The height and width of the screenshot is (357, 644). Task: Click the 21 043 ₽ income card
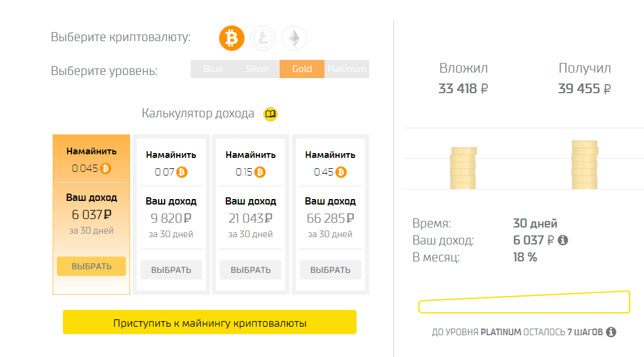(251, 214)
